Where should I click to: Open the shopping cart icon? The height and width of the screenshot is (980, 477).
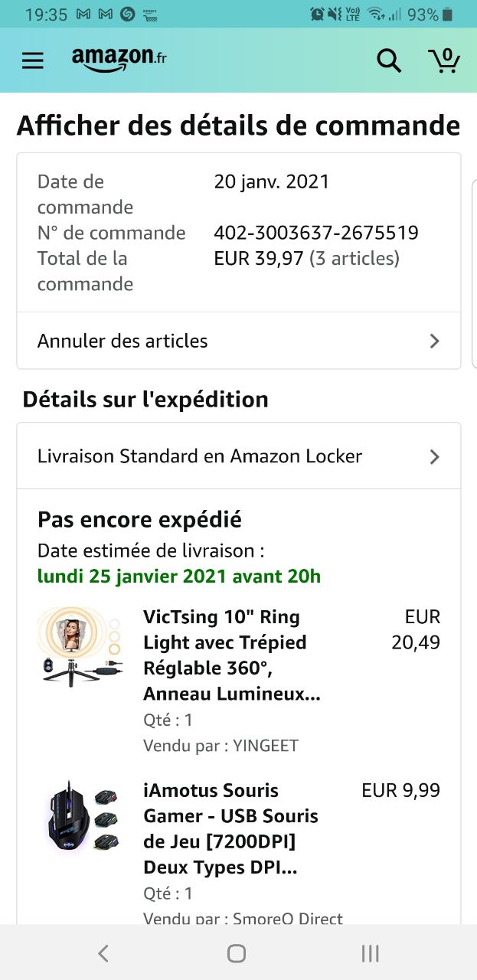point(444,60)
